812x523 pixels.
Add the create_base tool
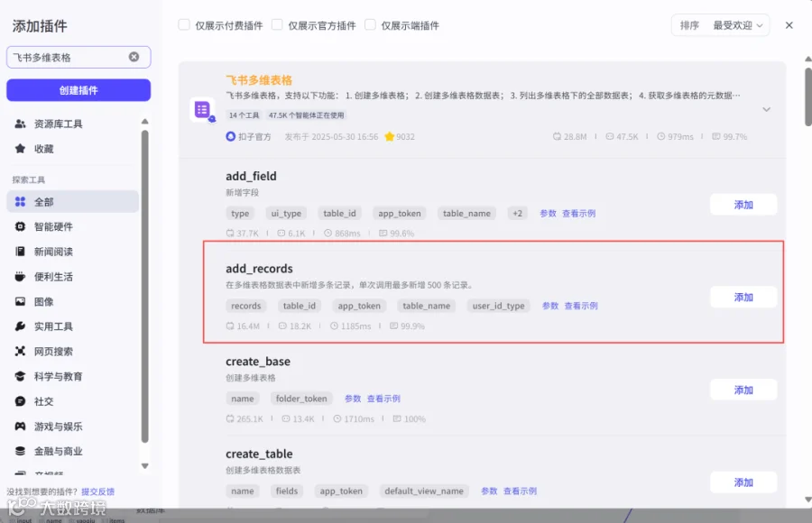coord(743,390)
